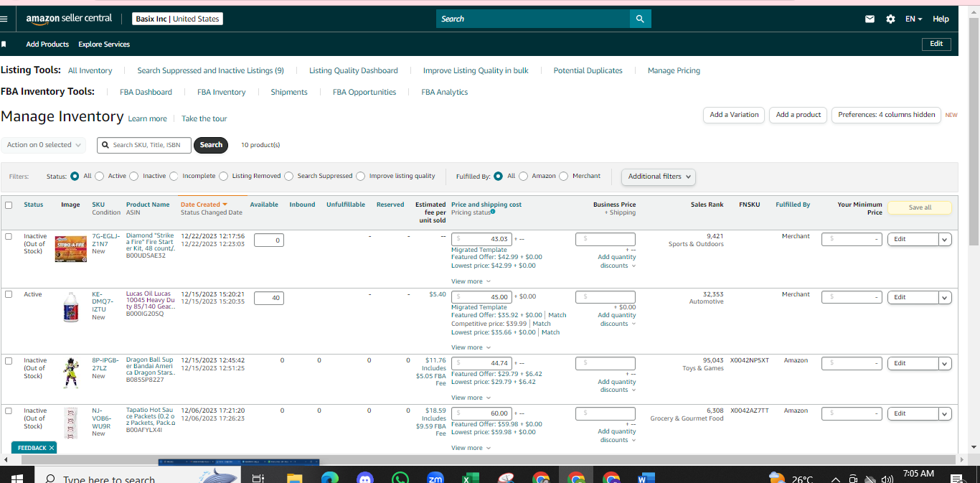Click the Dragon Ball figure product image
Image resolution: width=980 pixels, height=483 pixels.
[70, 372]
